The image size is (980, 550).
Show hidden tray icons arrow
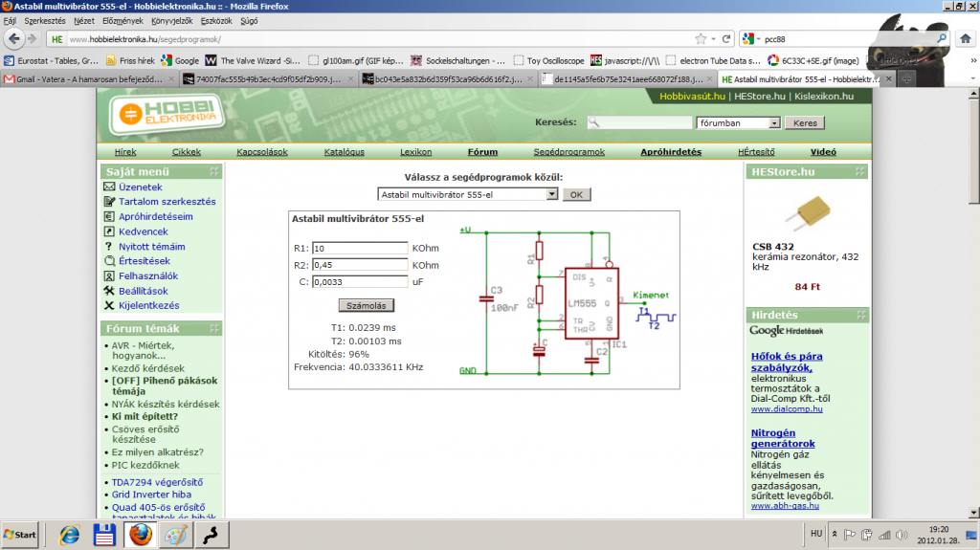click(x=835, y=535)
